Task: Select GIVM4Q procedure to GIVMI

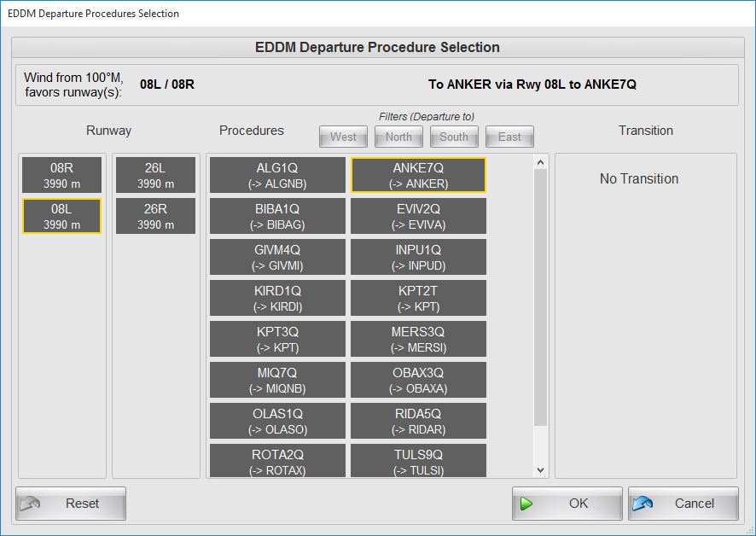Action: point(277,257)
